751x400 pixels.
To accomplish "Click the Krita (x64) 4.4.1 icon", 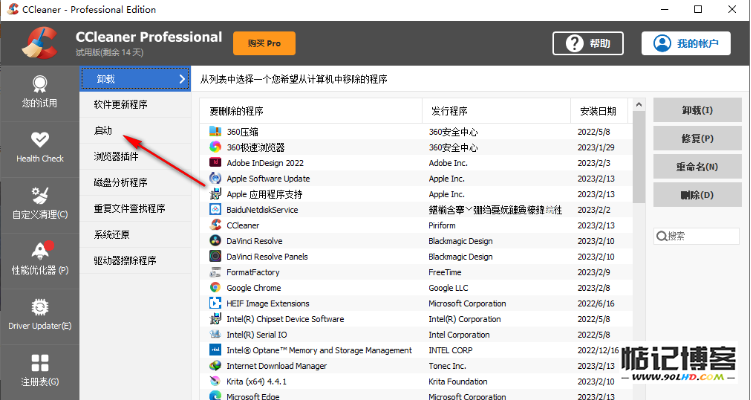I will pyautogui.click(x=215, y=381).
